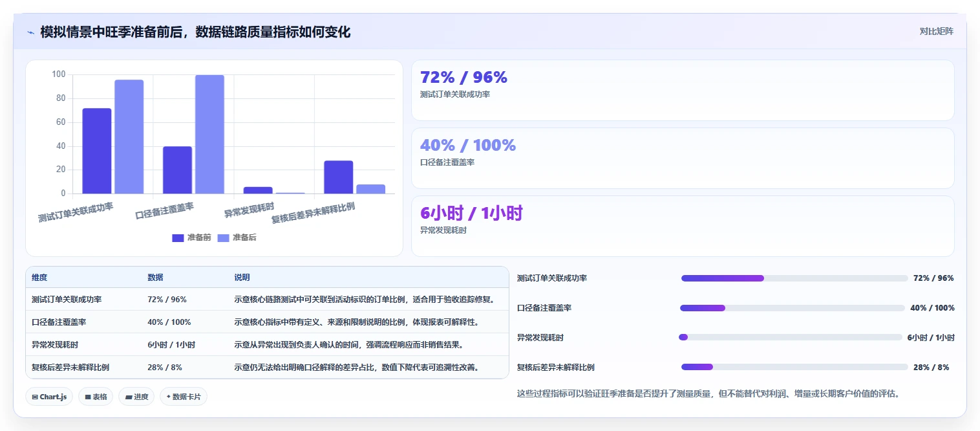
Task: Click the 说明 column header
Action: (242, 278)
